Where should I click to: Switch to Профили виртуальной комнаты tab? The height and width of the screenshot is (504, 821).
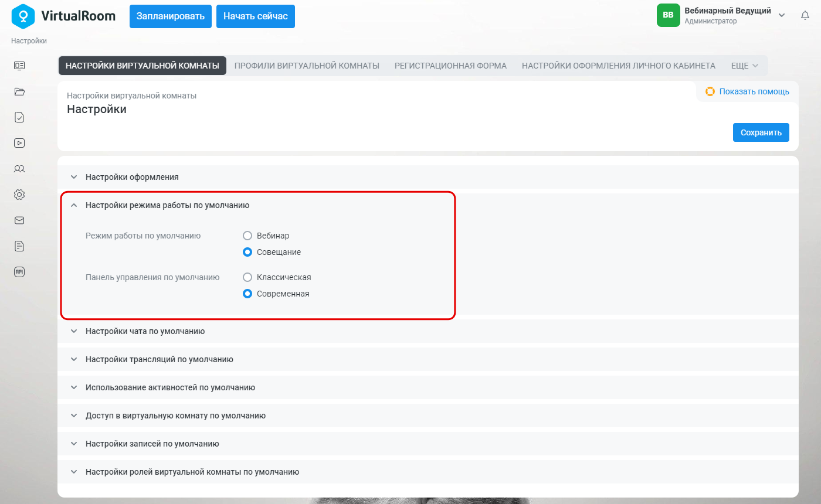[x=307, y=66]
